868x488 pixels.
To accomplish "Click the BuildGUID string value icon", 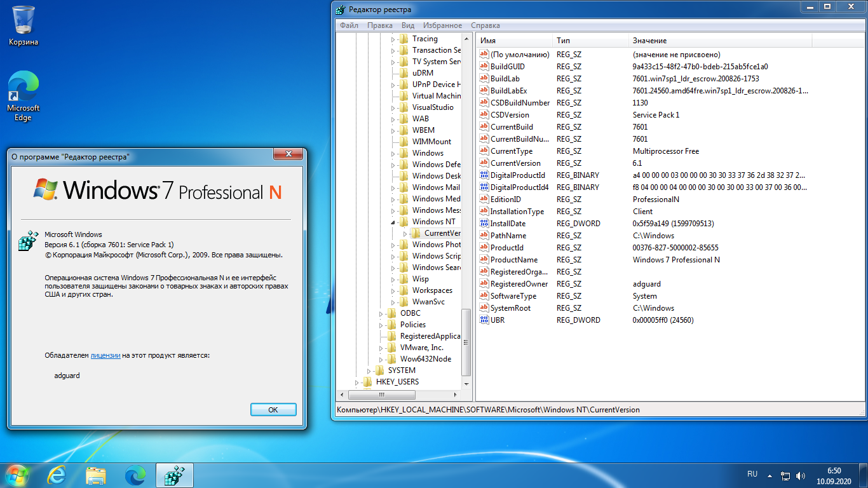I will (484, 66).
